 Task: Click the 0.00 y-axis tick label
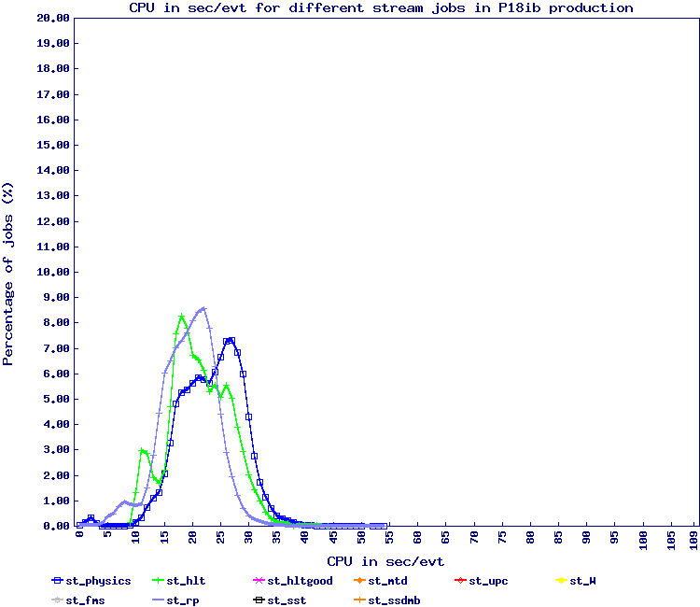coord(56,526)
